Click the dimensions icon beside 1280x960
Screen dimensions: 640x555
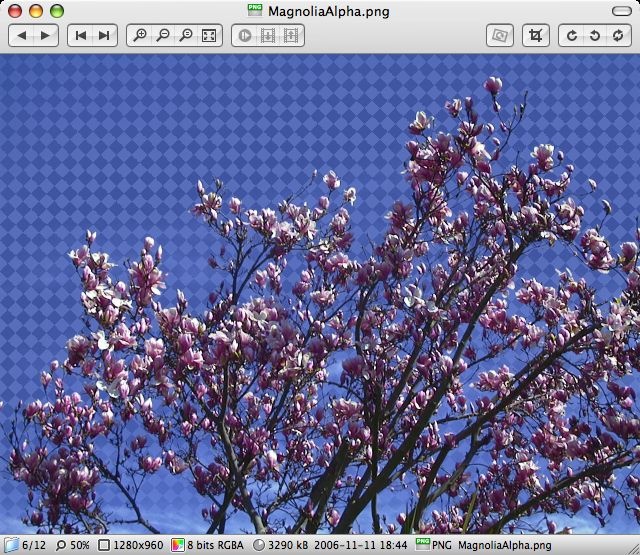tap(104, 545)
